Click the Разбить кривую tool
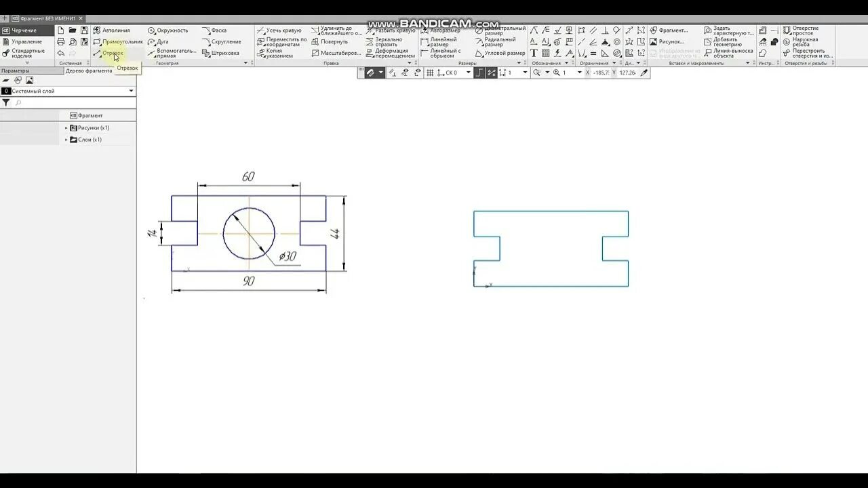The width and height of the screenshot is (868, 488). click(391, 30)
